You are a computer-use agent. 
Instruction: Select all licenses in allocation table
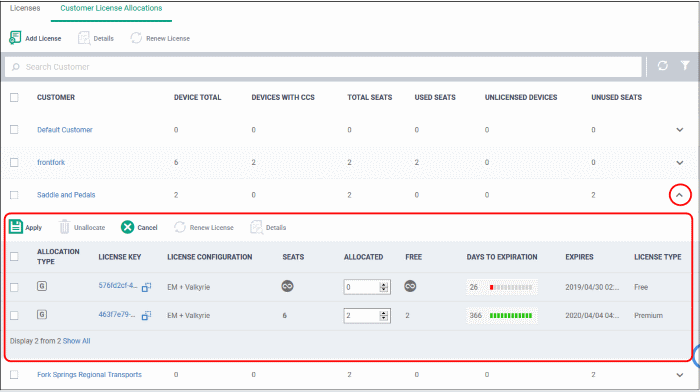[x=14, y=257]
